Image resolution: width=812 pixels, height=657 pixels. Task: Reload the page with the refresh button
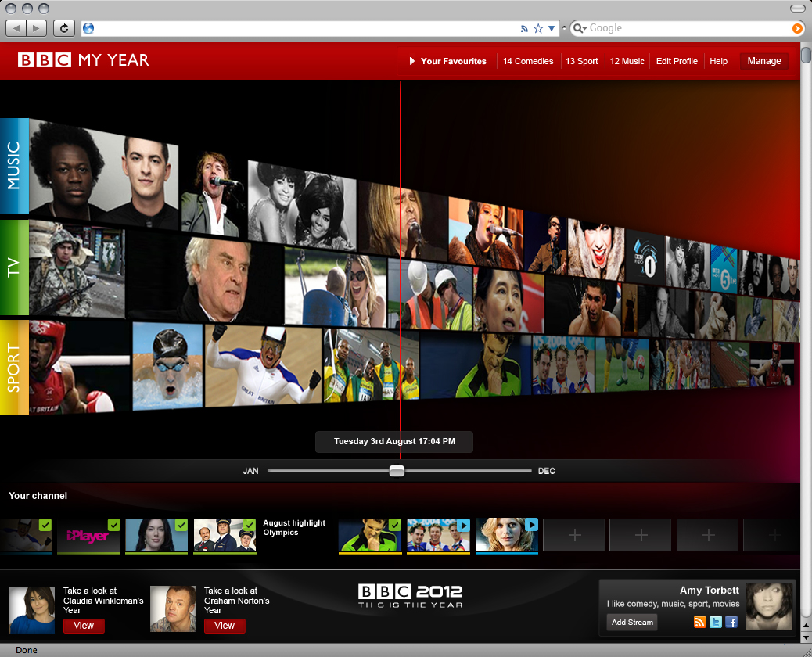(x=64, y=28)
